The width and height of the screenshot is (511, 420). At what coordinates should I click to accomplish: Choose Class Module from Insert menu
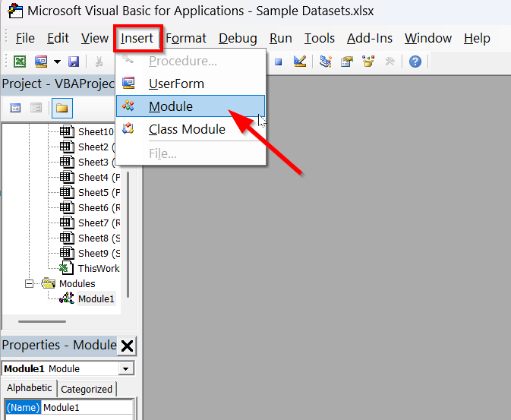point(191,129)
